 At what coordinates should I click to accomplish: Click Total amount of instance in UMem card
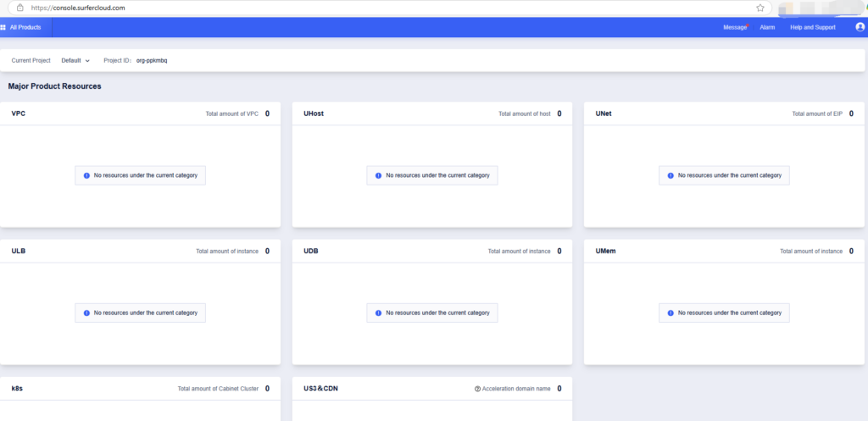[811, 252]
